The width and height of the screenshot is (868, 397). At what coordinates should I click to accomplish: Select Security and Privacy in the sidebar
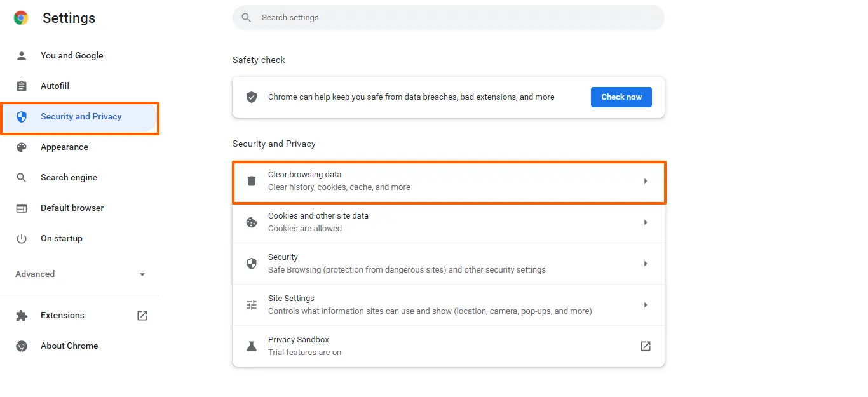coord(79,117)
